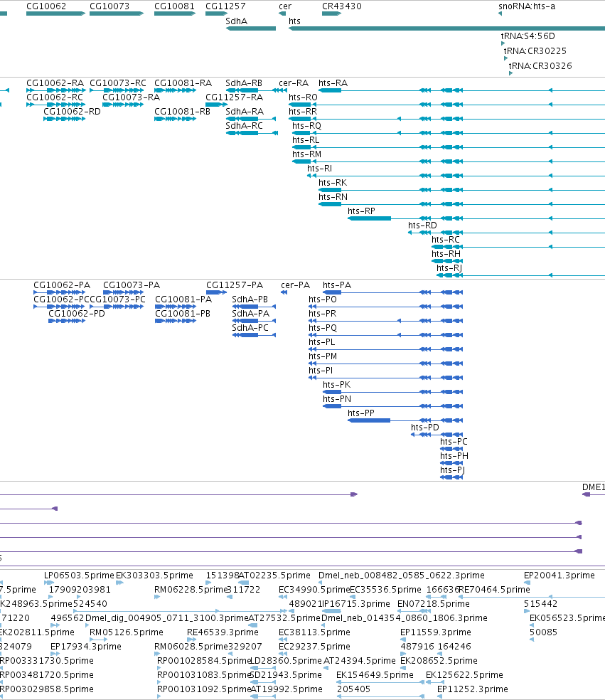Viewport: 605px width, 700px height.
Task: Click the SdhA-RC transcript label
Action: pos(244,126)
